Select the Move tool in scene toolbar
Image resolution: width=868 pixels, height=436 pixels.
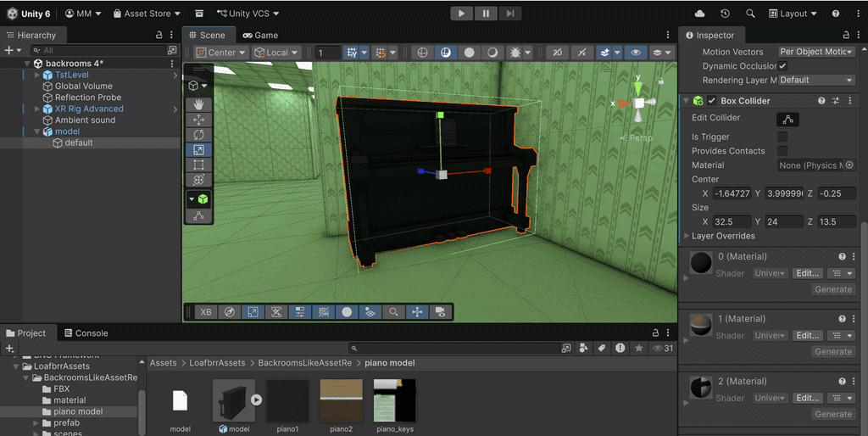coord(198,119)
